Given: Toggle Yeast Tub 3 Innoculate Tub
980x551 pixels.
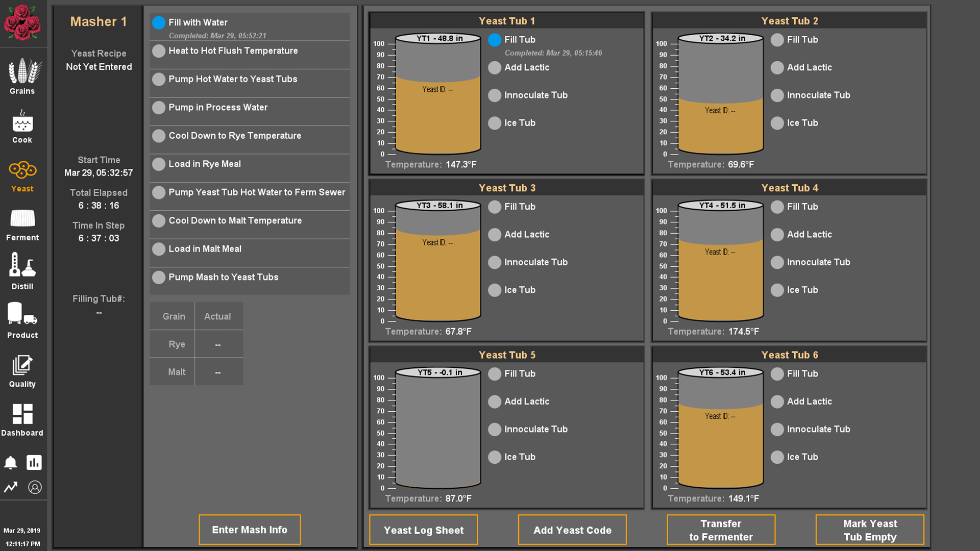Looking at the screenshot, I should 495,262.
